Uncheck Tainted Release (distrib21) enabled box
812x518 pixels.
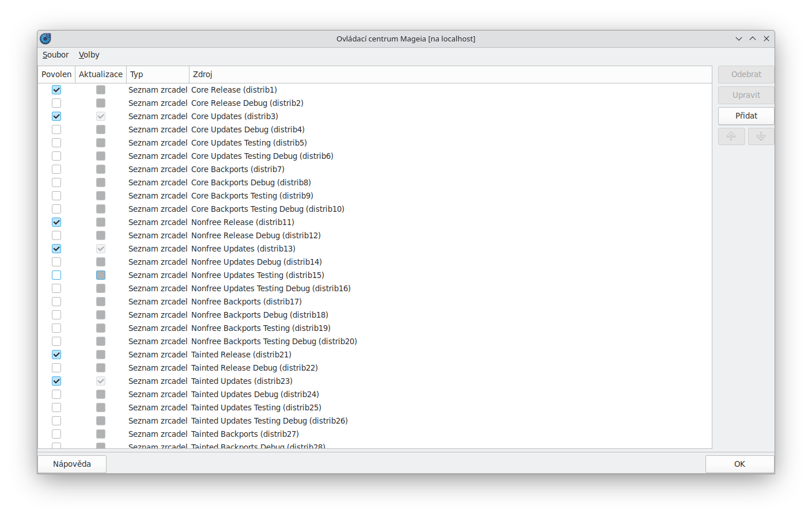[x=56, y=355]
